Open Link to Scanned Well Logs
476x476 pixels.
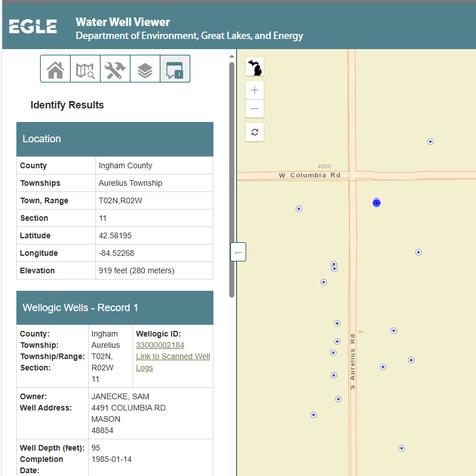173,362
